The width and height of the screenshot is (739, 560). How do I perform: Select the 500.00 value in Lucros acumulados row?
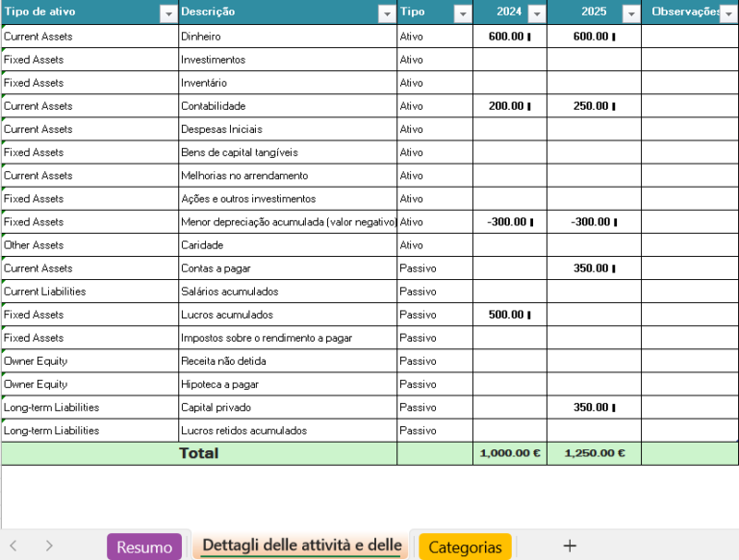click(x=510, y=315)
